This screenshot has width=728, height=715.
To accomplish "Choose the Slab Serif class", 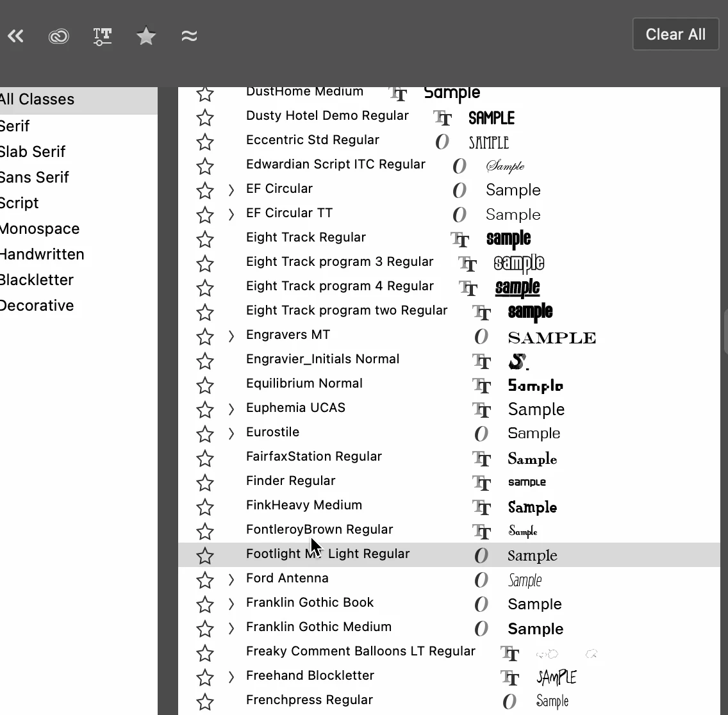I will pyautogui.click(x=33, y=151).
